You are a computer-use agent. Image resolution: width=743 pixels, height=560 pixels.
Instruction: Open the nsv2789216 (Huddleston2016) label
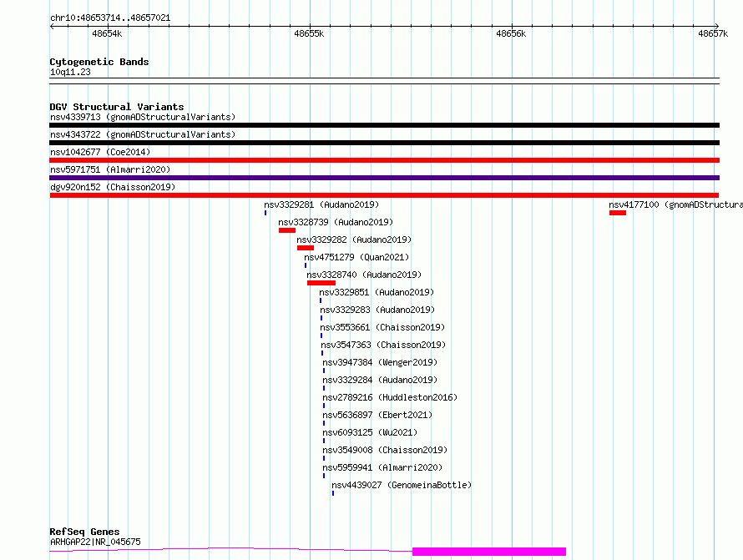coord(390,397)
